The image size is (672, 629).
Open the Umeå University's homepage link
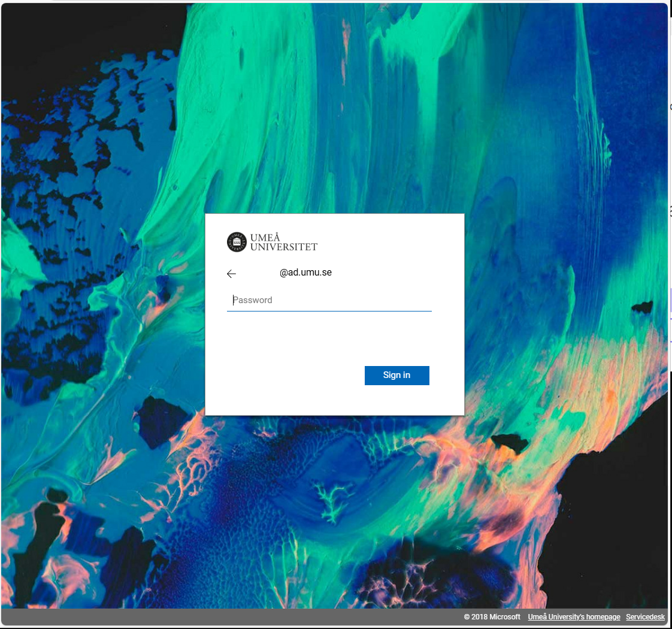tap(574, 616)
